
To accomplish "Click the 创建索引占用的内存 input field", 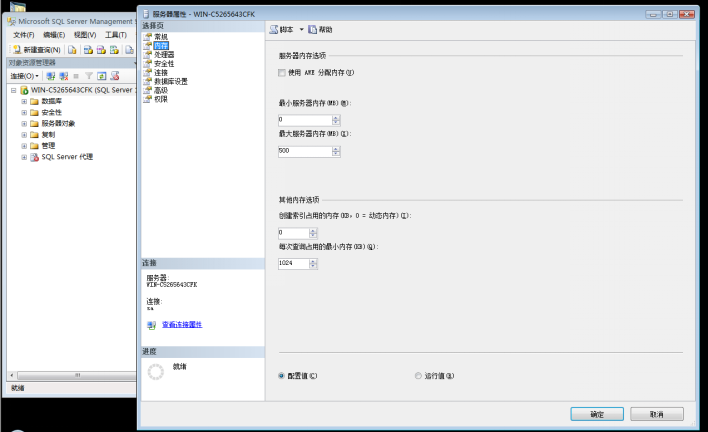I will point(293,232).
